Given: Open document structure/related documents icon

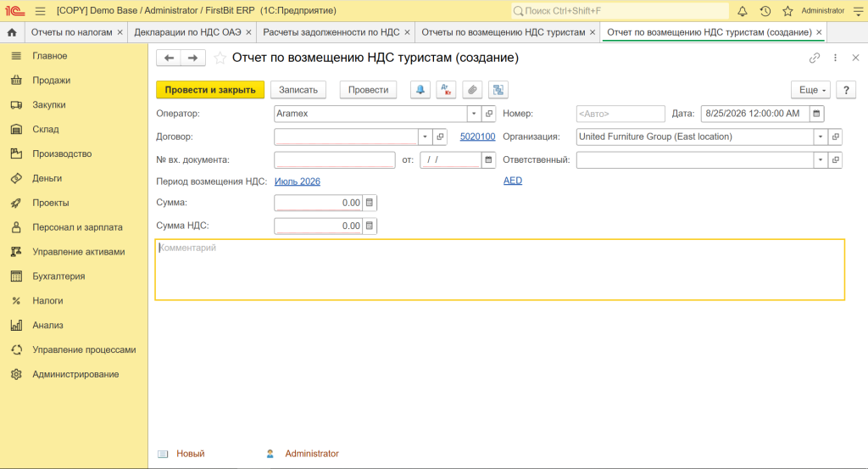Looking at the screenshot, I should click(x=498, y=90).
